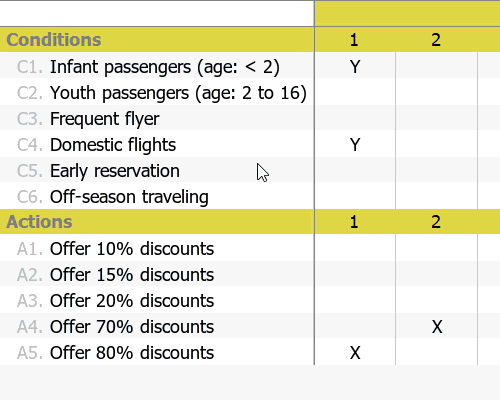The width and height of the screenshot is (500, 400).
Task: Click empty rule 2 cell for Frequent flyer
Action: tap(437, 119)
